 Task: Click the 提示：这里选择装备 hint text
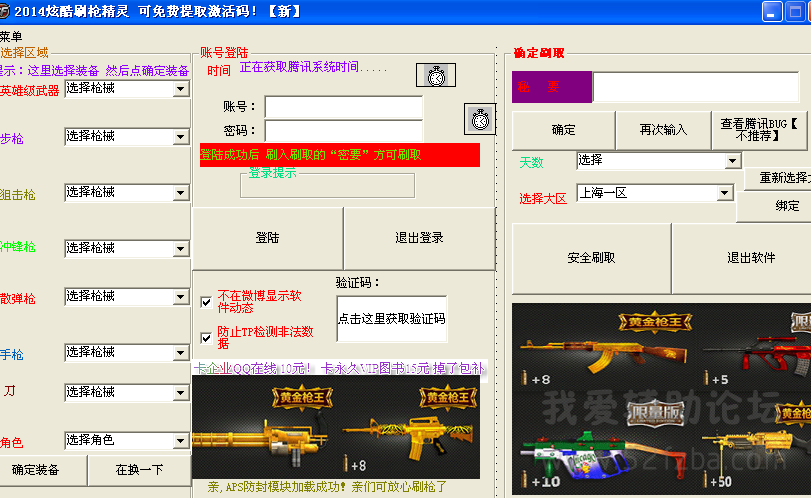[95, 71]
